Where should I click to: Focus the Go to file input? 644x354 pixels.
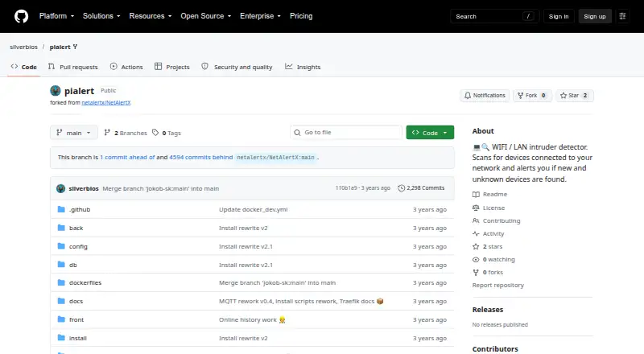coord(346,132)
